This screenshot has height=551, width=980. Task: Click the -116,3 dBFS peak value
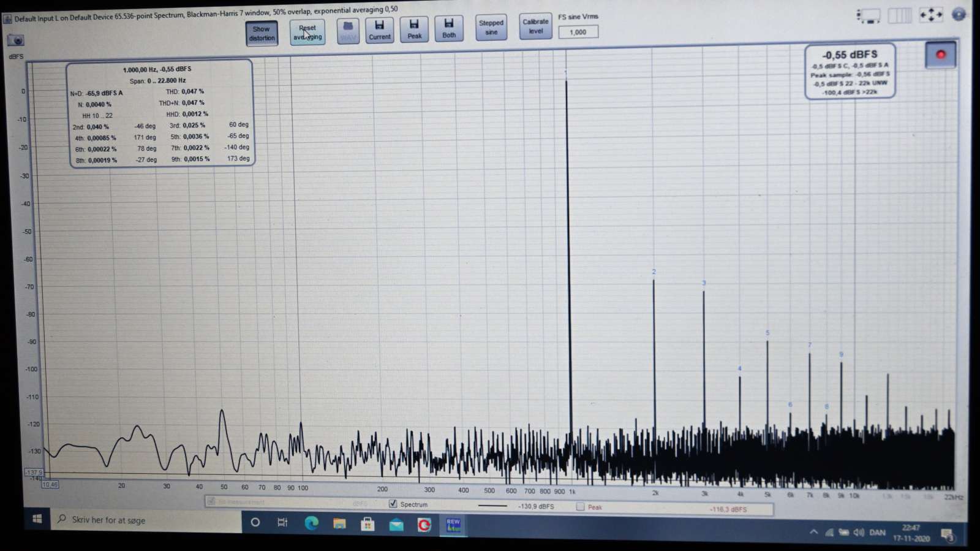728,509
